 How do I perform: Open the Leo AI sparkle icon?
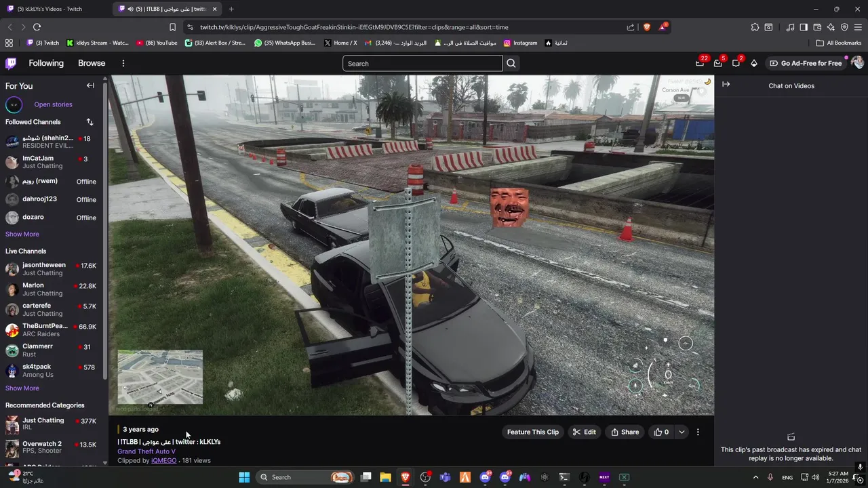point(831,27)
